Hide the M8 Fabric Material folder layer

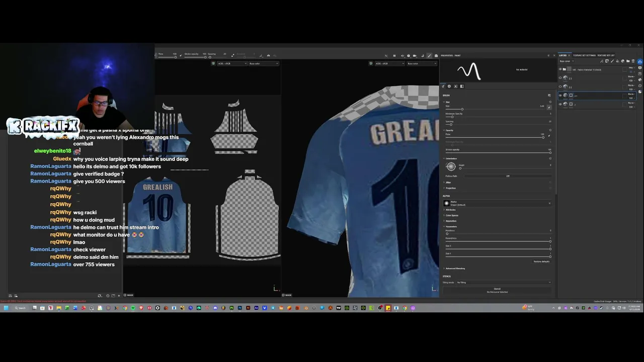560,69
